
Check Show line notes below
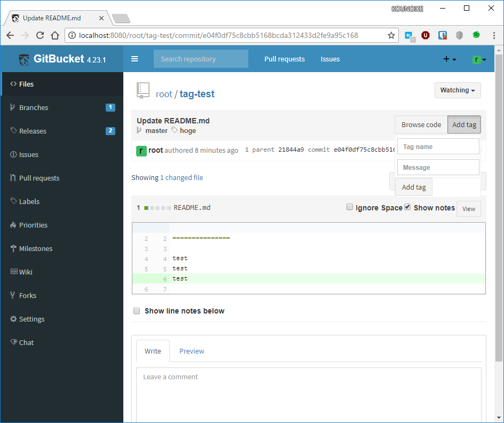coord(137,311)
